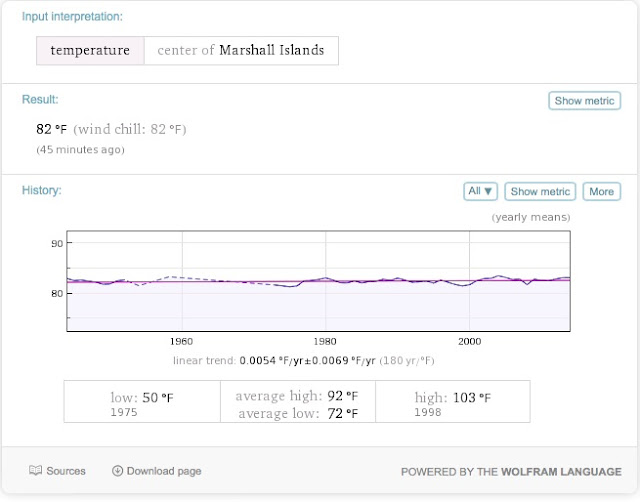The height and width of the screenshot is (502, 640).
Task: Click the Sources book icon
Action: (35, 471)
